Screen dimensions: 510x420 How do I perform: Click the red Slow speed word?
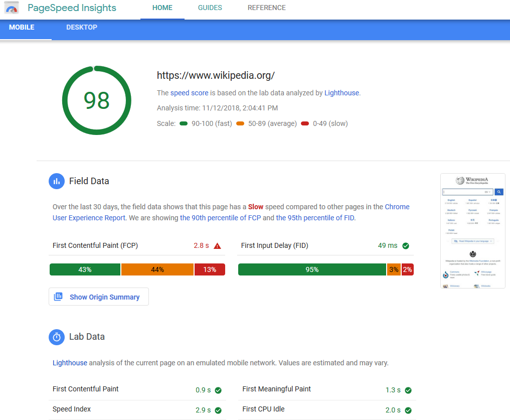click(256, 207)
